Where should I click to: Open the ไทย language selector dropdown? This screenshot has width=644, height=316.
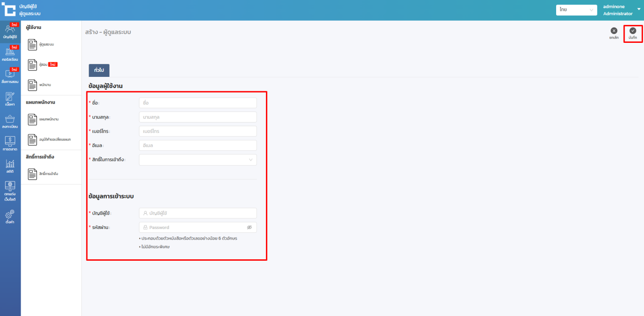[576, 10]
